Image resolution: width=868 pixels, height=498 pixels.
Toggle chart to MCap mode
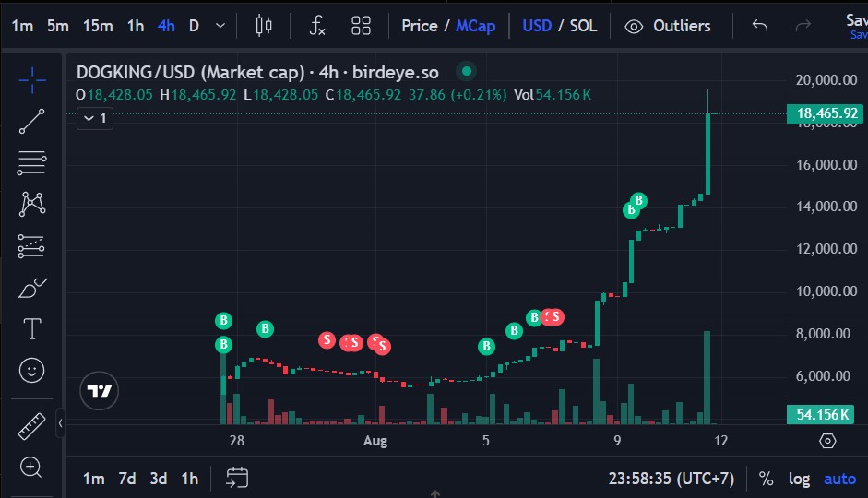coord(476,26)
